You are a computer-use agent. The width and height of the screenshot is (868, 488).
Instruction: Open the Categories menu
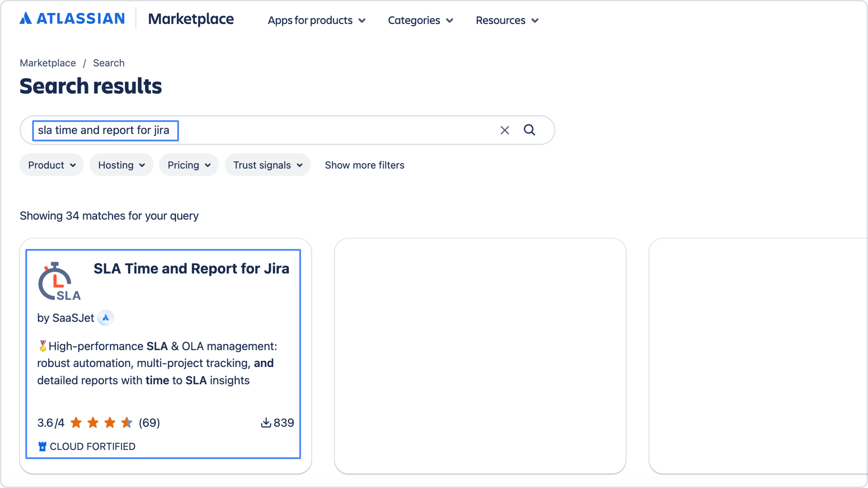click(x=420, y=20)
